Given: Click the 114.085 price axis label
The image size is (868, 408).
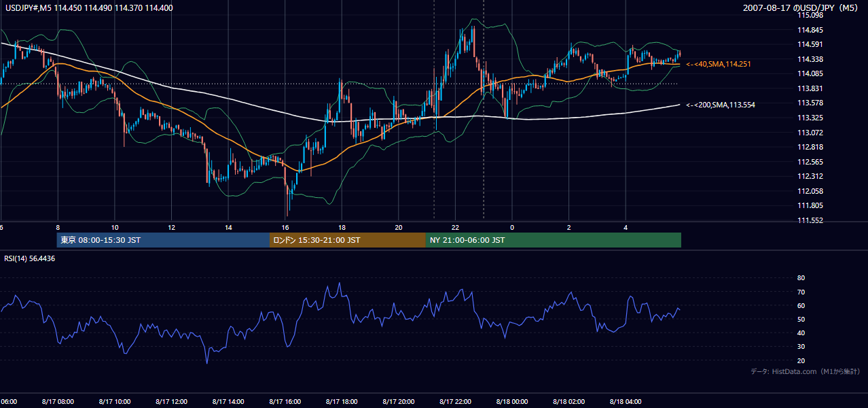Looking at the screenshot, I should [809, 74].
